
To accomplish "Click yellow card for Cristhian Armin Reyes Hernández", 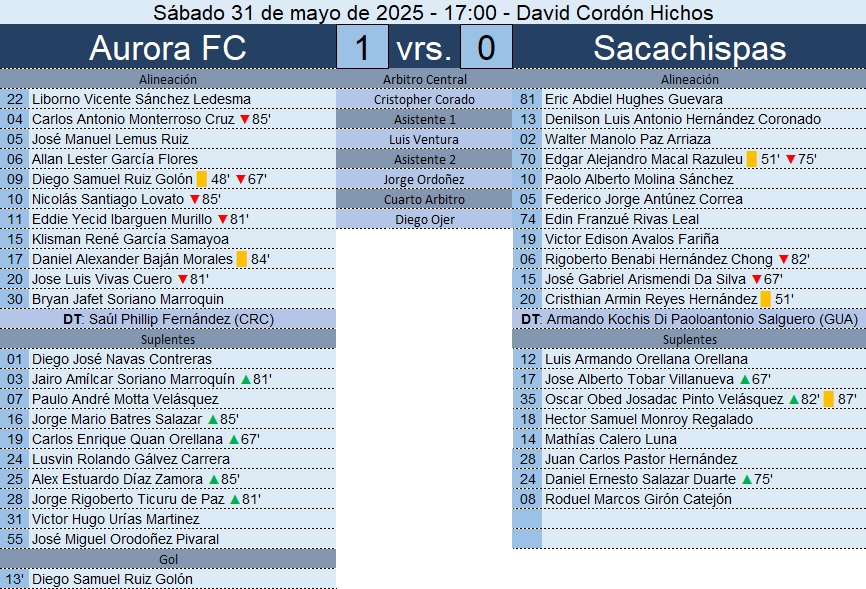I will (766, 299).
